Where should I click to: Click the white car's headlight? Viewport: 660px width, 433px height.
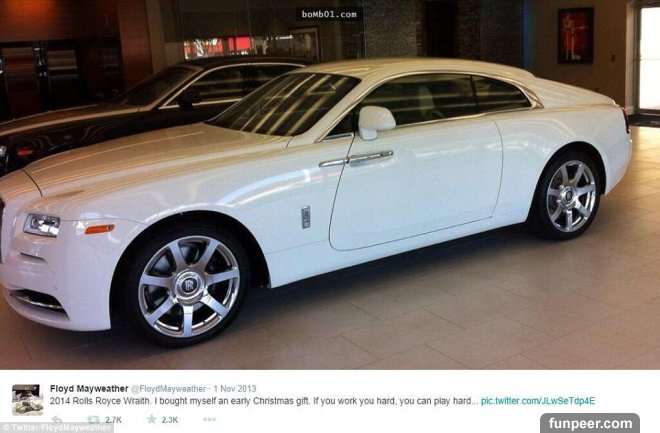coord(42,225)
